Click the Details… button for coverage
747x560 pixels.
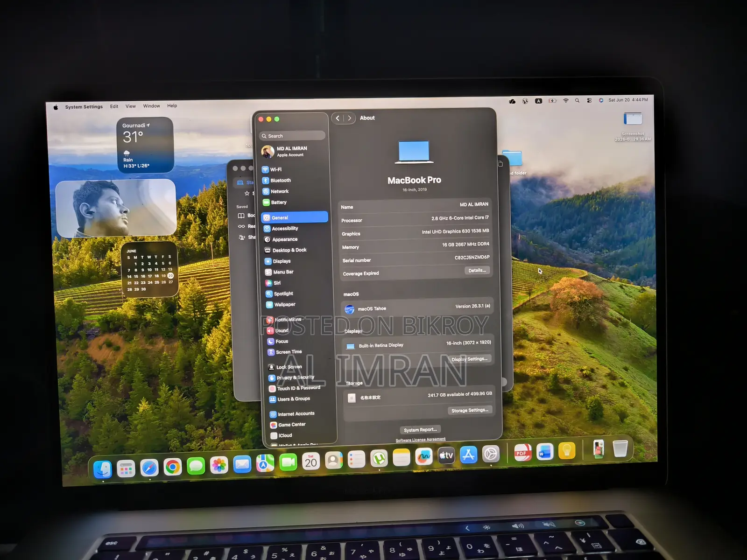tap(477, 271)
